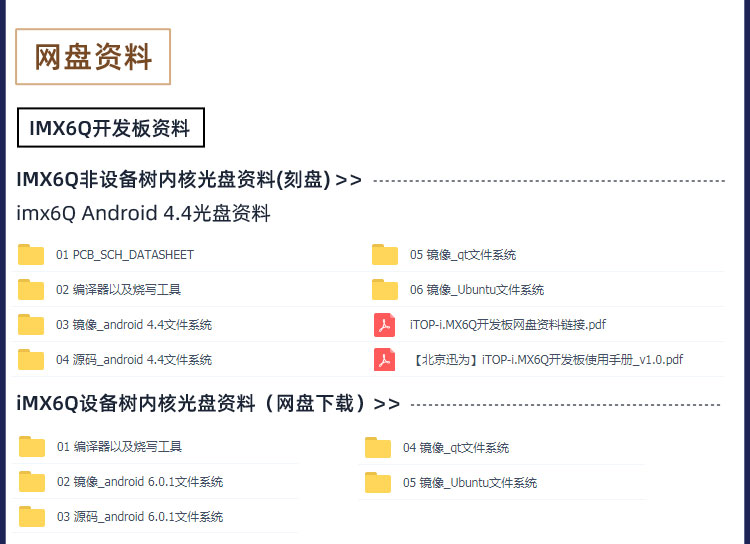Open the 【北京迅为】iTOP-i.MX6Q开发板使用手册_v1.0.pdf file name
This screenshot has height=544, width=750.
546,359
